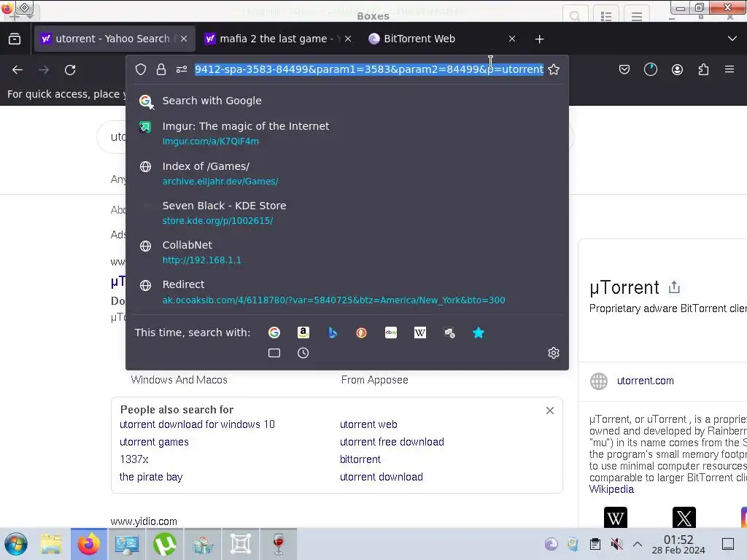747x560 pixels.
Task: Open the list all tabs dropdown
Action: pos(732,39)
